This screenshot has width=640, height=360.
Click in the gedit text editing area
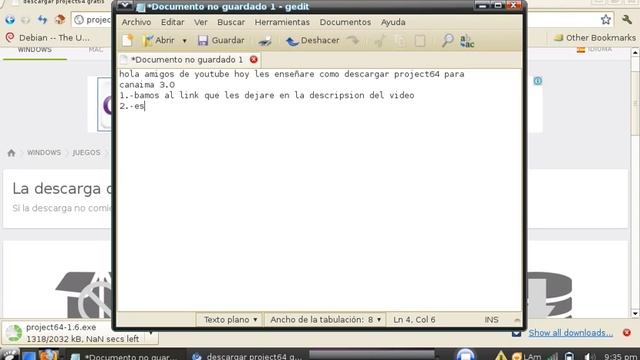[319, 190]
